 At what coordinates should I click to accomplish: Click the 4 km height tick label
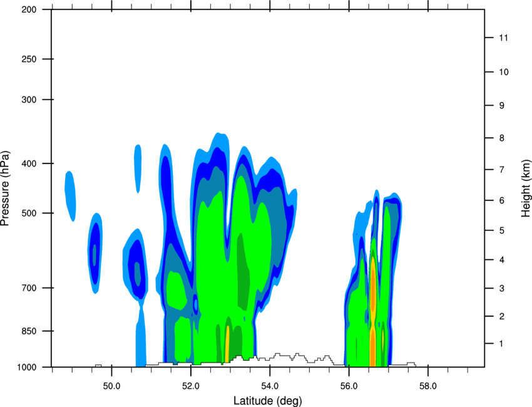(x=502, y=260)
